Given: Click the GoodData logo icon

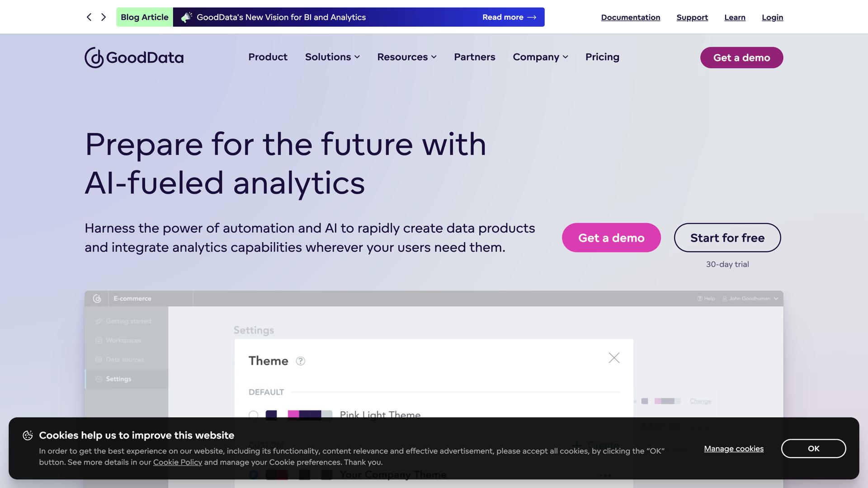Looking at the screenshot, I should [x=94, y=57].
